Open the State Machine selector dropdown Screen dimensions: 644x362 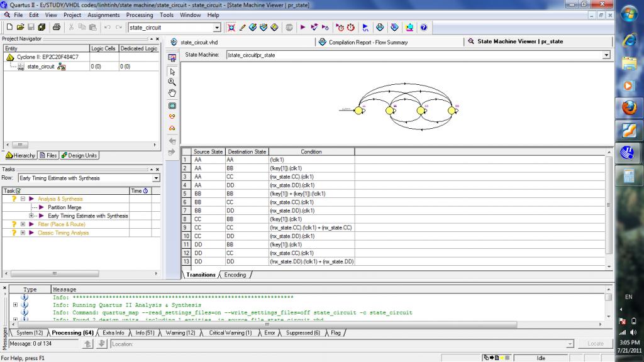[x=606, y=55]
